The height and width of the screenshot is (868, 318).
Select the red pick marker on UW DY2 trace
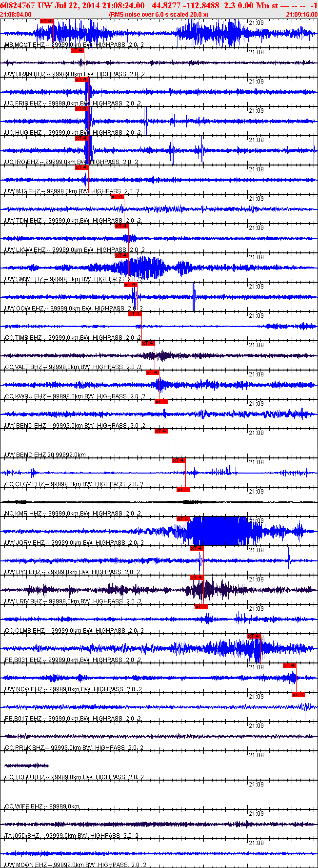click(x=197, y=548)
